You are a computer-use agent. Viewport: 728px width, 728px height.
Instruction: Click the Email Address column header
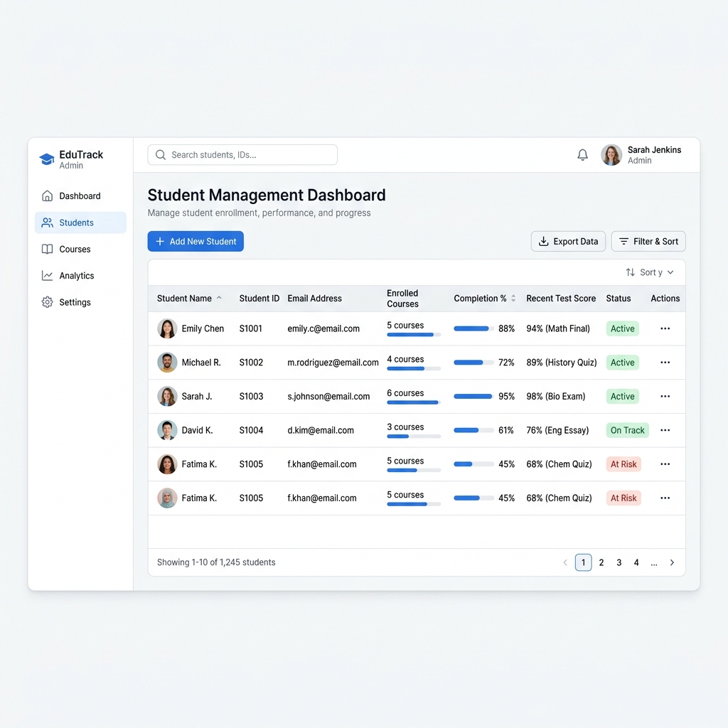coord(314,299)
